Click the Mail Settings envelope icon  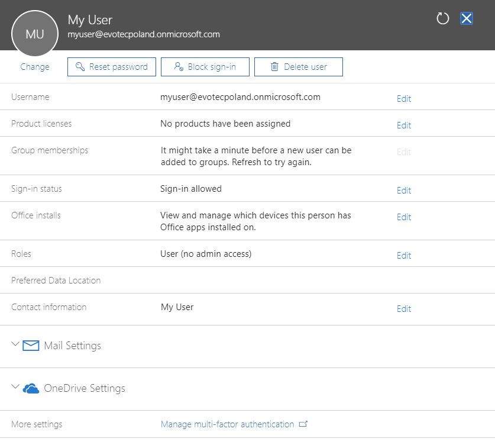click(31, 346)
